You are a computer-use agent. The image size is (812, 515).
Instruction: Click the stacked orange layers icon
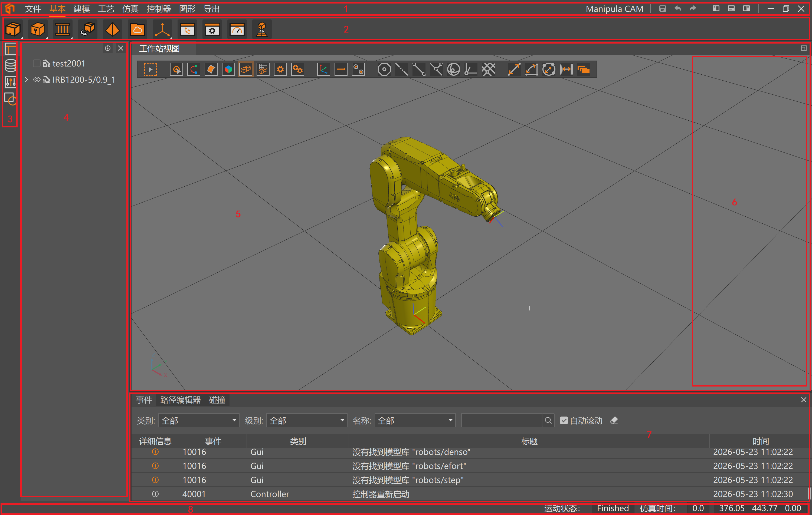tap(584, 70)
